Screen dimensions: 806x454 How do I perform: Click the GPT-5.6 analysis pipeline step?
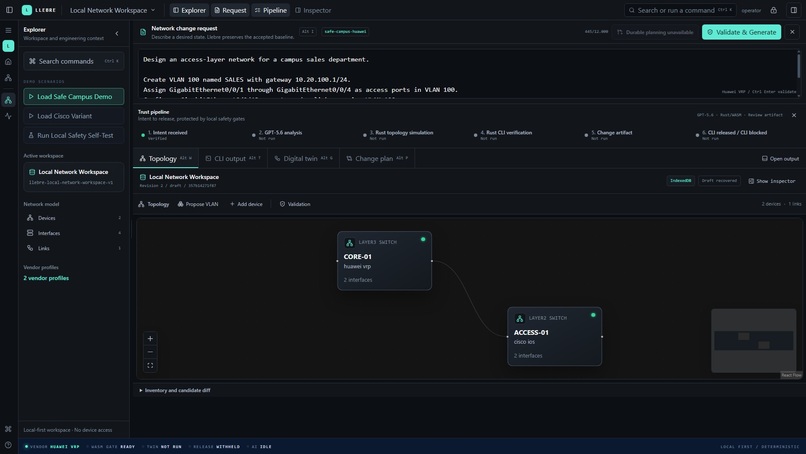(x=277, y=135)
